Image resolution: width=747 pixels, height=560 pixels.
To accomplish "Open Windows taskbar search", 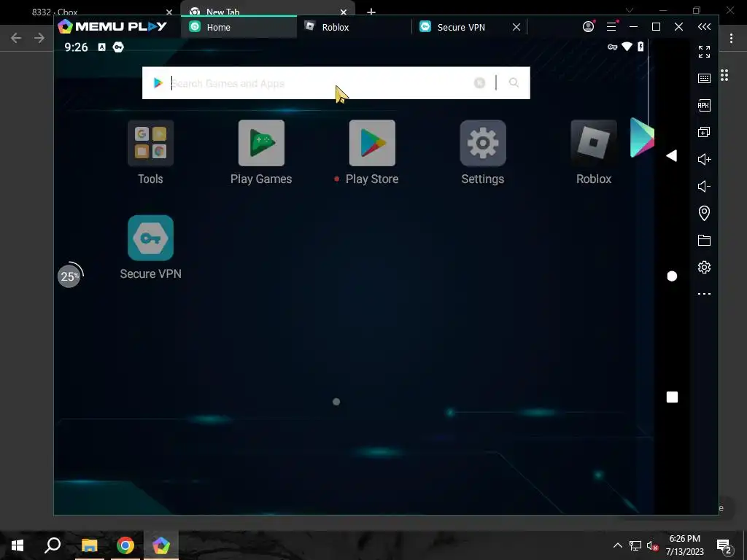I will [x=53, y=545].
